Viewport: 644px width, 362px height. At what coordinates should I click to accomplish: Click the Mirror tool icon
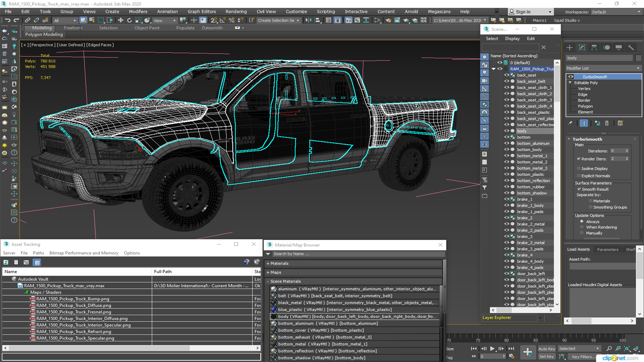pos(308,20)
